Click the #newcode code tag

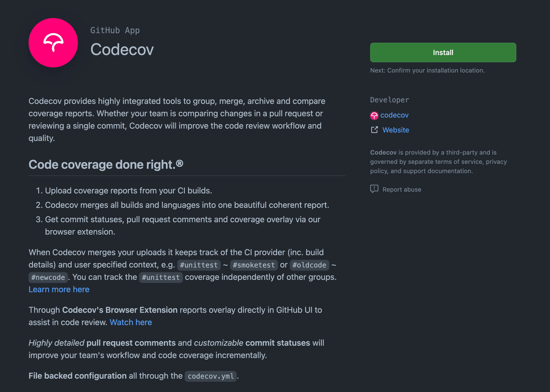[x=48, y=277]
